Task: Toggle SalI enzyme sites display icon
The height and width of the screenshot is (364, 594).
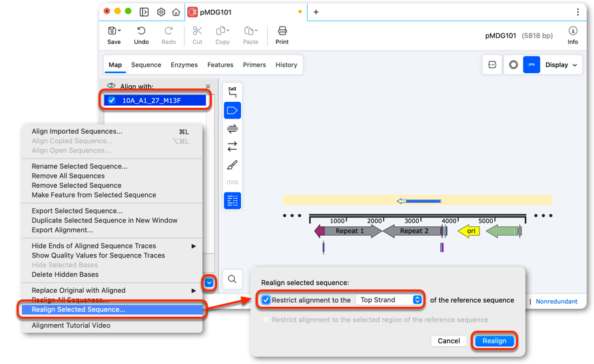Action: pyautogui.click(x=232, y=92)
